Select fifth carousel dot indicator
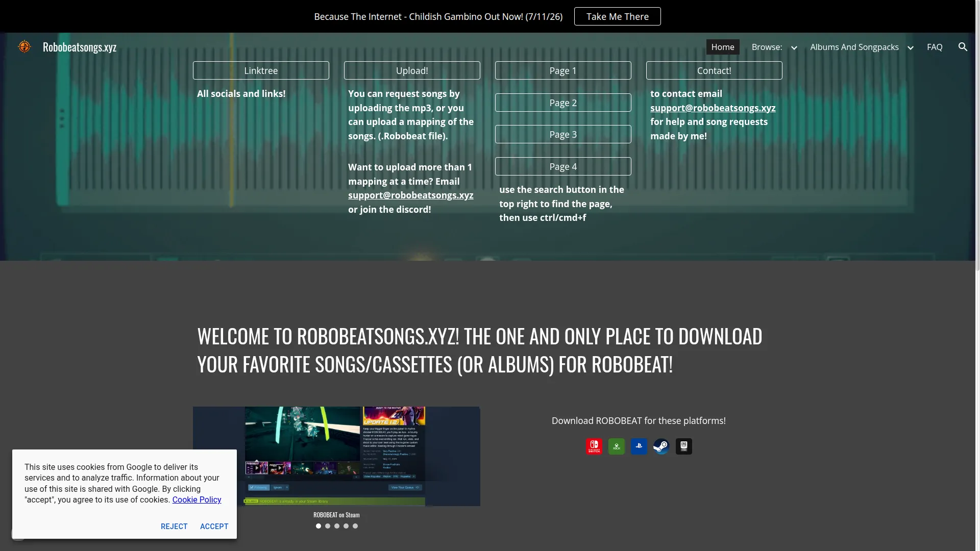Image resolution: width=980 pixels, height=551 pixels. 355,526
